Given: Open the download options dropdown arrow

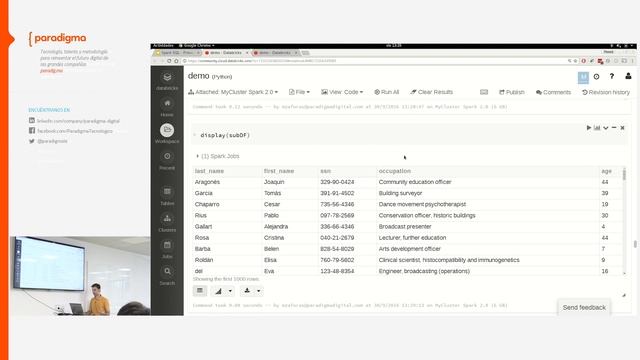Looking at the screenshot, I should [x=258, y=291].
